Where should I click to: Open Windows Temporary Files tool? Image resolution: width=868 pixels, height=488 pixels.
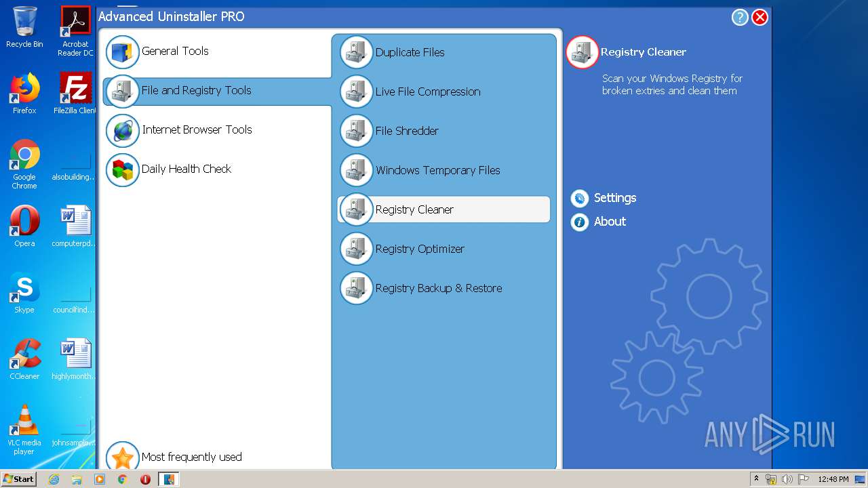pos(438,170)
